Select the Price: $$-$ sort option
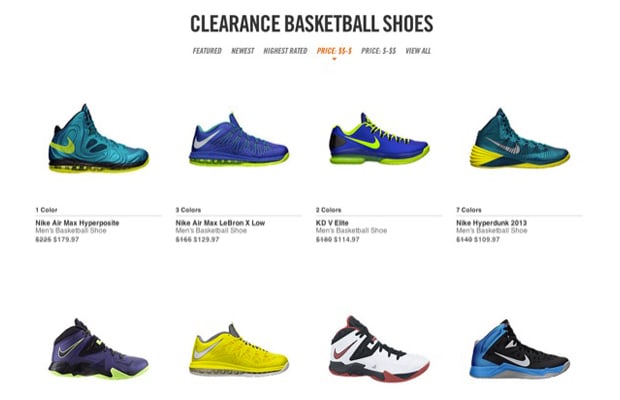Viewport: 620px width, 400px height. [334, 51]
